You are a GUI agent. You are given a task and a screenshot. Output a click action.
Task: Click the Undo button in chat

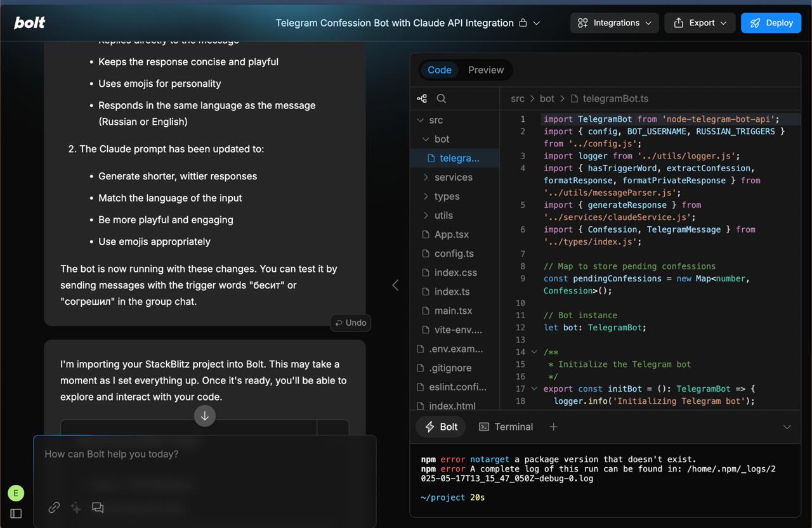351,323
